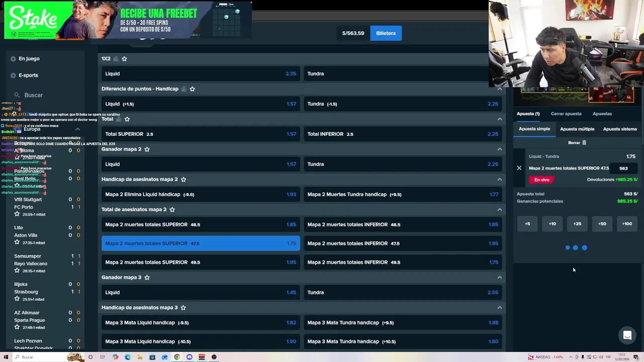
Task: Select the Apuesta simple tab
Action: click(534, 129)
